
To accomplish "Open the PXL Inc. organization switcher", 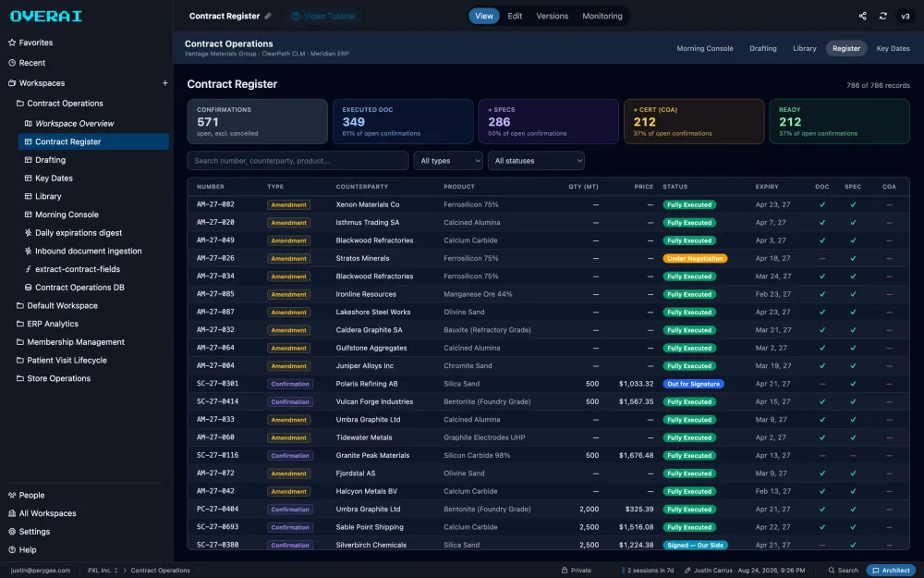I will coord(103,571).
